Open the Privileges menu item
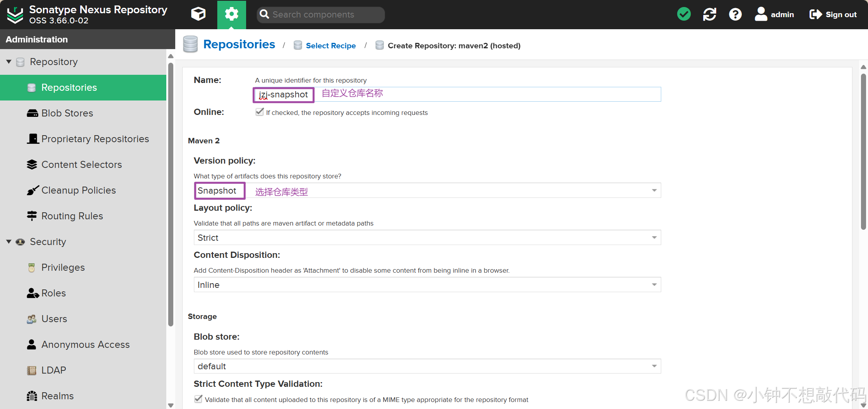This screenshot has width=868, height=409. (83, 268)
